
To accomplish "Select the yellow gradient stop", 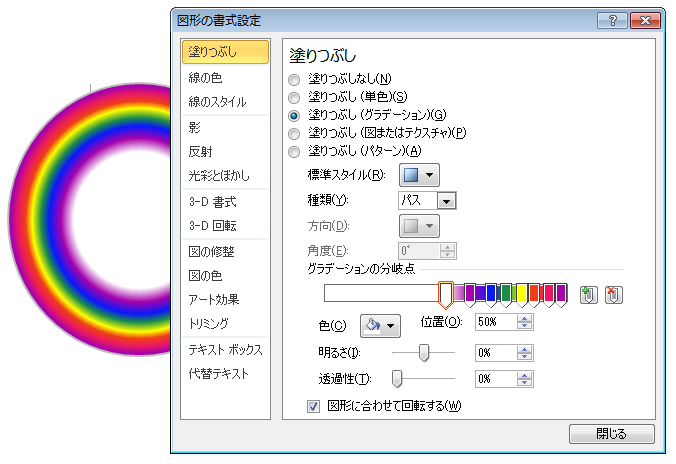I will (x=522, y=295).
